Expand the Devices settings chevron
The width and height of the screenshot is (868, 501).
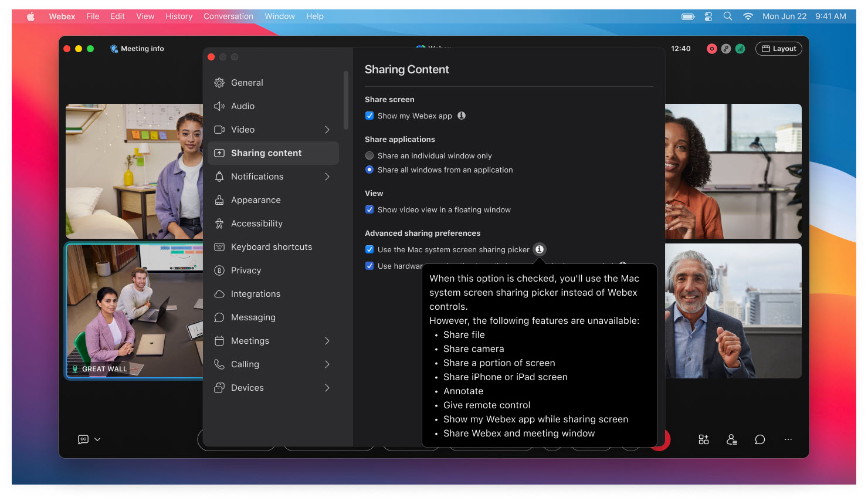click(x=327, y=388)
